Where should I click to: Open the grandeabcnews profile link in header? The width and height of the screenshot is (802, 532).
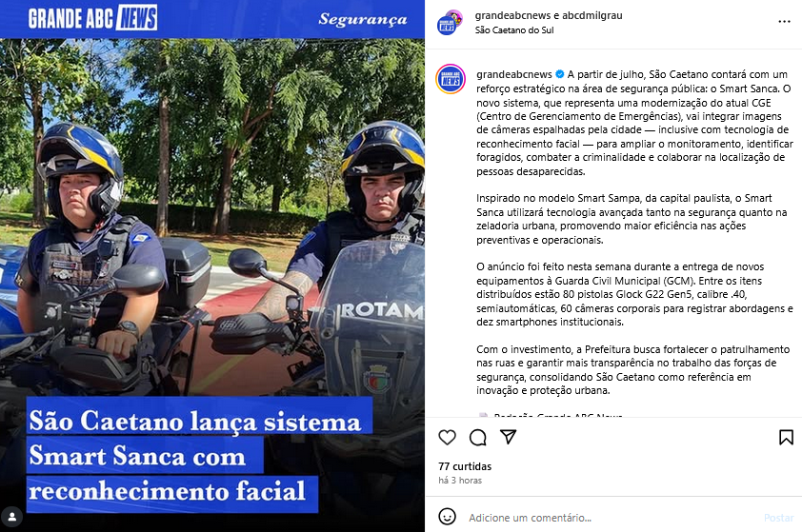click(x=512, y=15)
